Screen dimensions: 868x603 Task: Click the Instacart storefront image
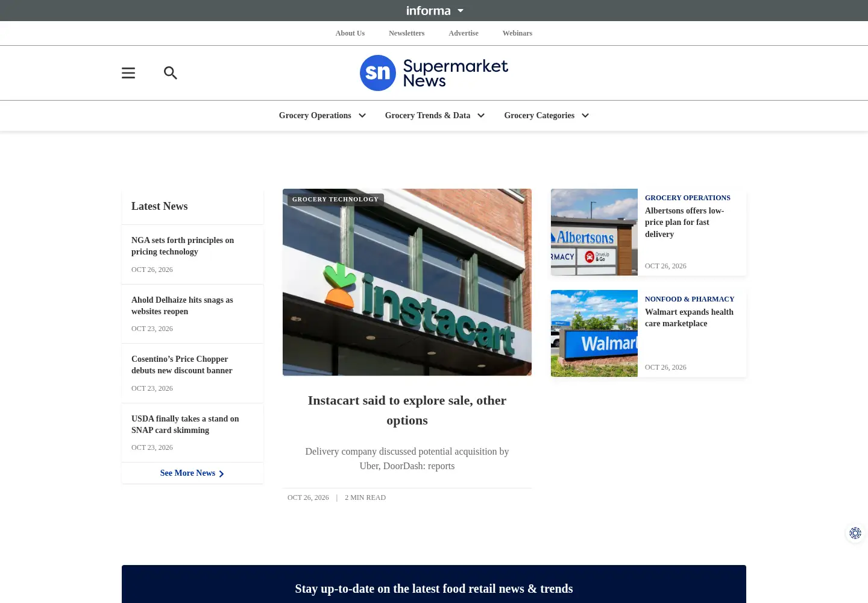click(x=407, y=282)
